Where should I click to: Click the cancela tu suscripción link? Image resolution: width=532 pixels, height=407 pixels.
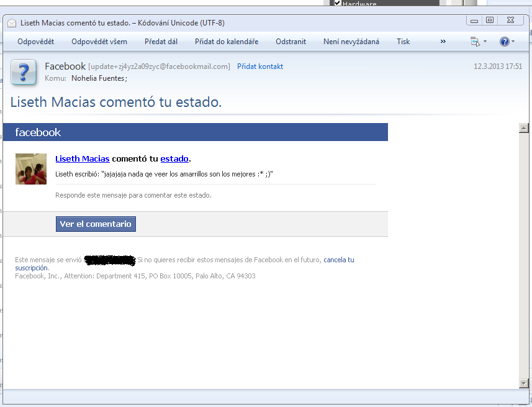click(x=338, y=260)
